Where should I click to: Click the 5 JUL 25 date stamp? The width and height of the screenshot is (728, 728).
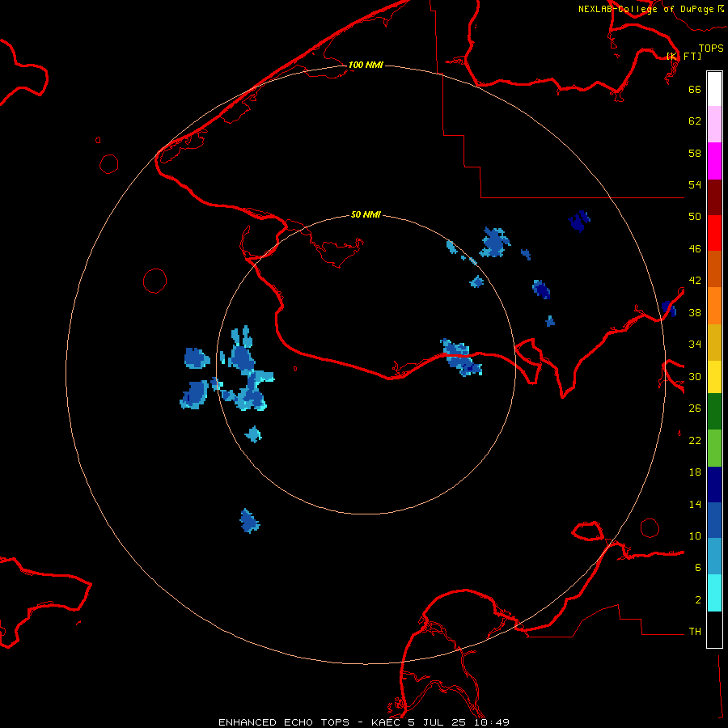(x=437, y=722)
